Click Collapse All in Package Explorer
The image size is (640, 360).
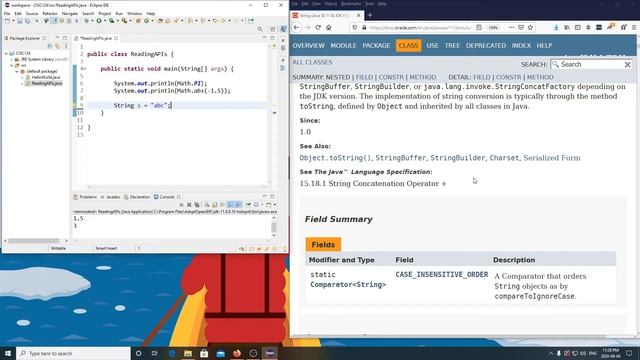50,46
